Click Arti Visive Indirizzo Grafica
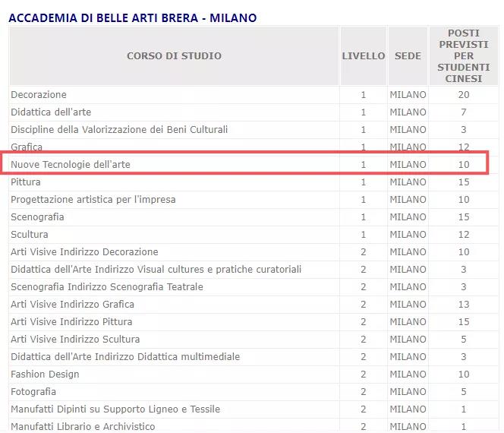Image resolution: width=504 pixels, height=433 pixels. [x=72, y=304]
